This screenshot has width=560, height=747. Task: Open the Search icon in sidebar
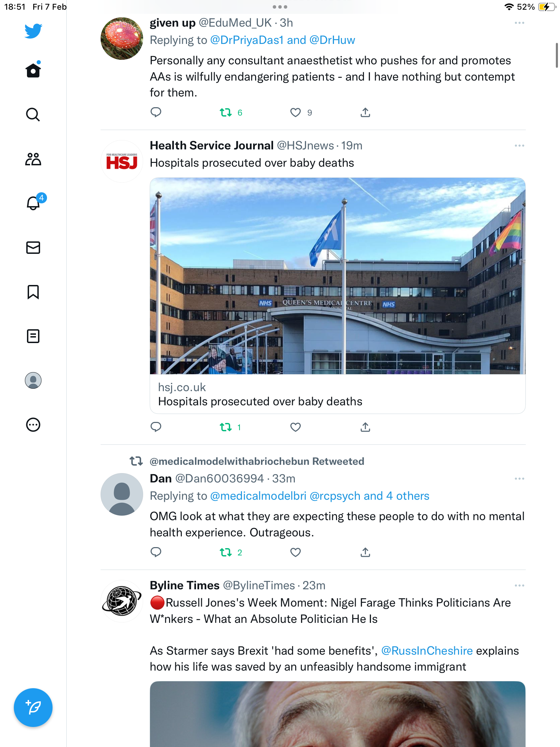pos(33,114)
